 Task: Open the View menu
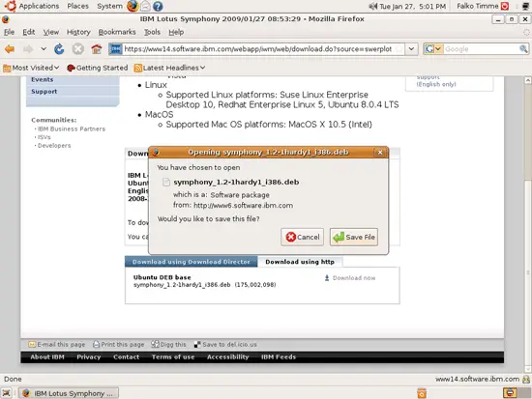[51, 32]
